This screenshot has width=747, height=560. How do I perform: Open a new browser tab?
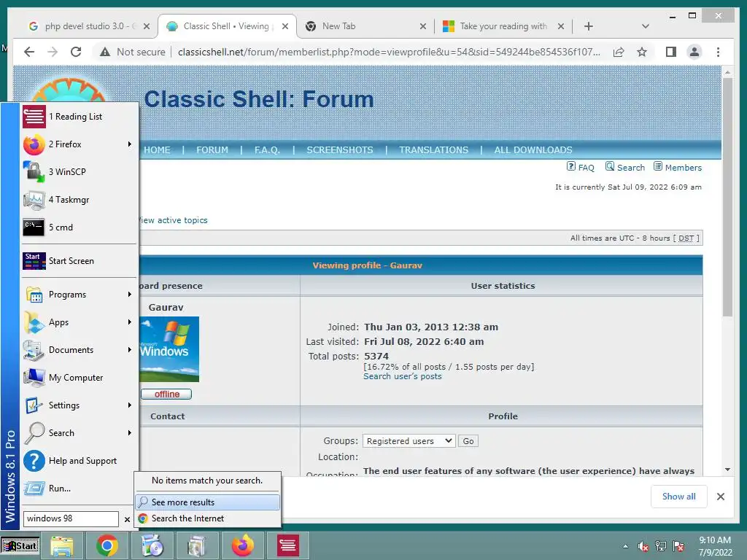[x=589, y=26]
